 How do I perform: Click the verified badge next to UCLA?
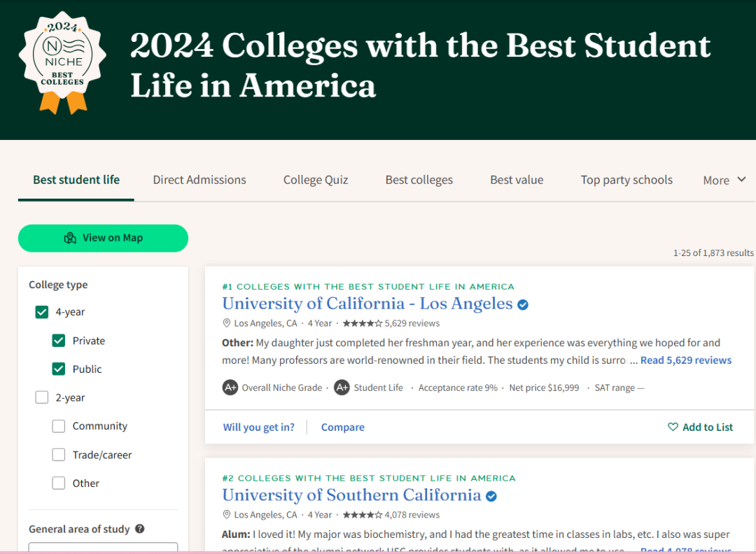pos(523,304)
